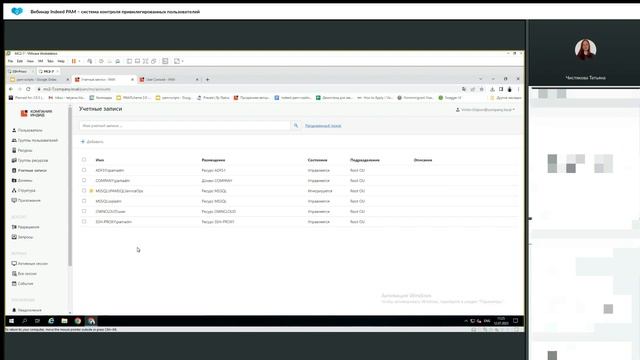Check the ADFS1\pamadm row checkbox

pos(84,170)
